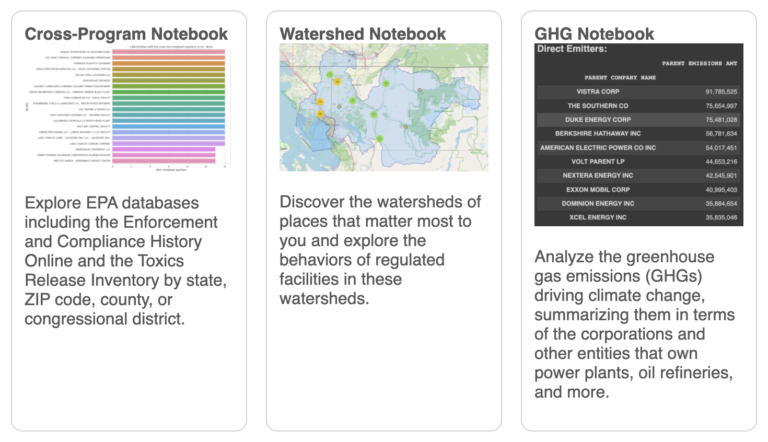
Task: Click the GHG Notebook description text
Action: coord(634,324)
